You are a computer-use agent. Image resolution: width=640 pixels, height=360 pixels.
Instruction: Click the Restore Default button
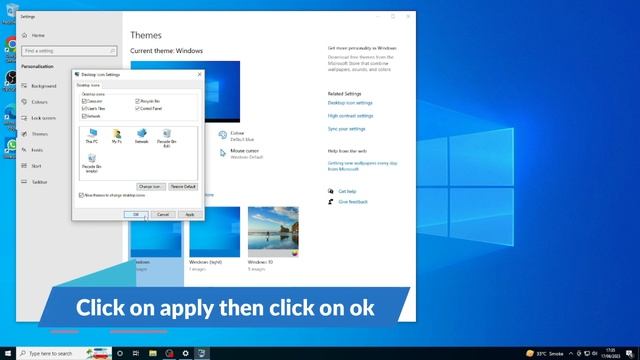(x=183, y=187)
